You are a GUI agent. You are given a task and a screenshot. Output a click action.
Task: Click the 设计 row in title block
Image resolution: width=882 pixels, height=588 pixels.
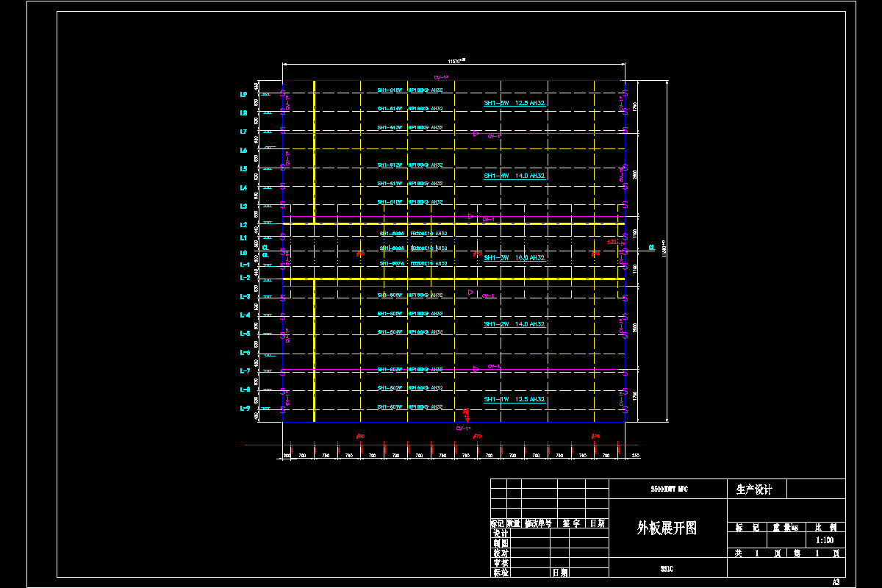(x=501, y=534)
